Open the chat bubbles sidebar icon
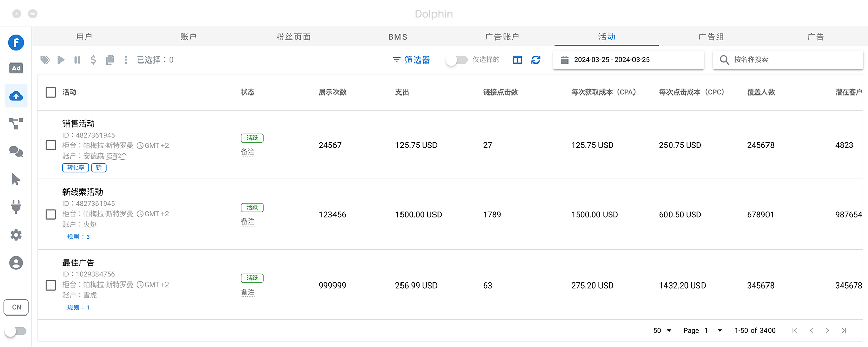 [16, 151]
